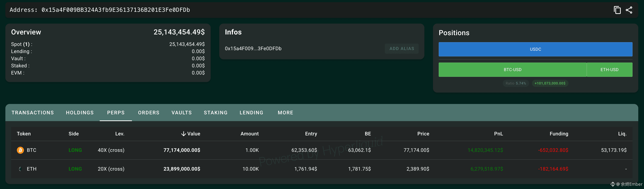Click BTC liquidation price 53,173.19$
Image resolution: width=644 pixels, height=189 pixels.
(614, 150)
